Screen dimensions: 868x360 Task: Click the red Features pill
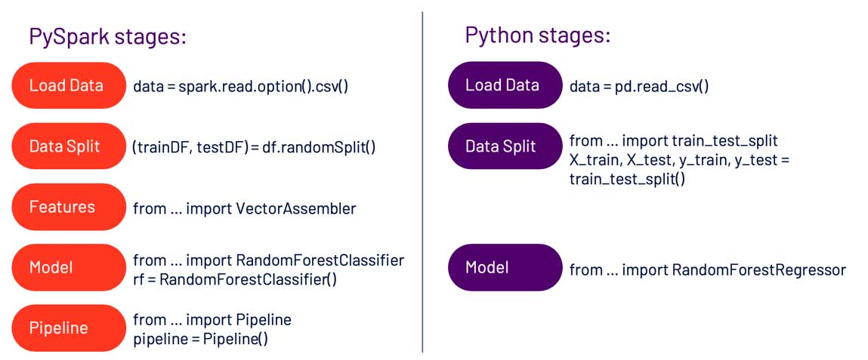click(x=66, y=206)
